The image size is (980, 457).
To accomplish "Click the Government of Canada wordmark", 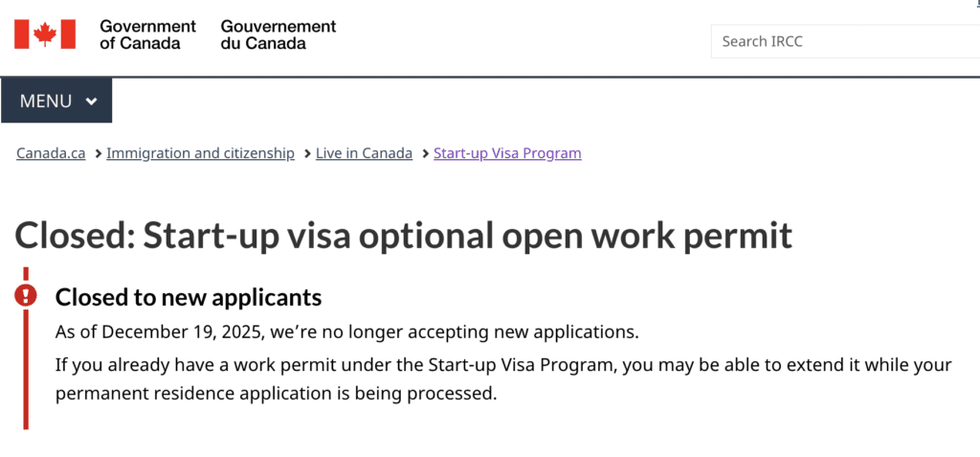I will 147,34.
